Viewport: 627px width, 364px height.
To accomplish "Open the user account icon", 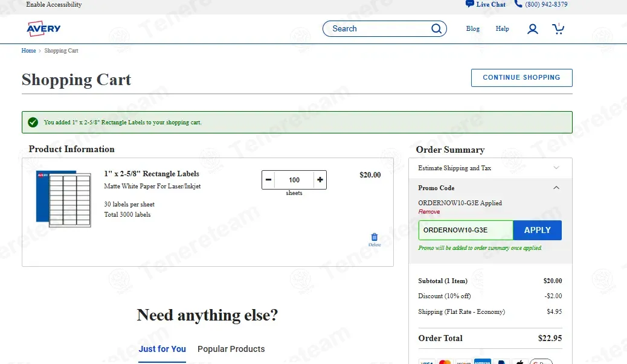I will (x=532, y=29).
